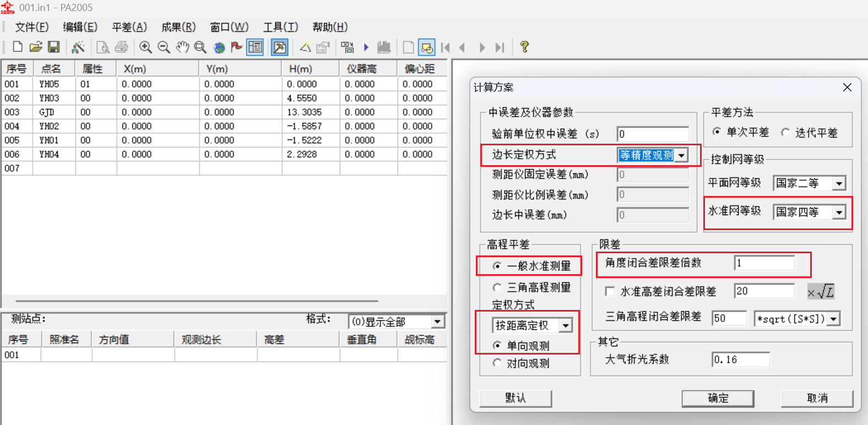Click the 验前单位权中误差 input field
868x425 pixels.
(x=653, y=134)
